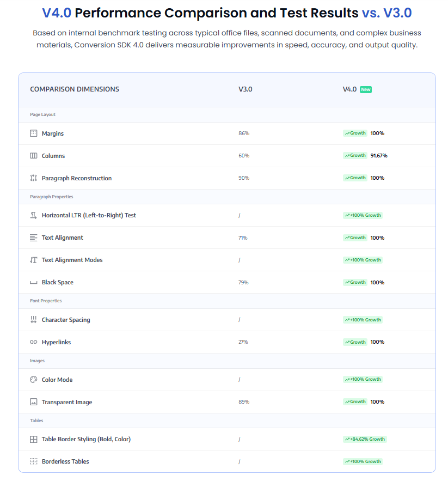Click the Font Properties section label
The image size is (448, 481).
46,301
